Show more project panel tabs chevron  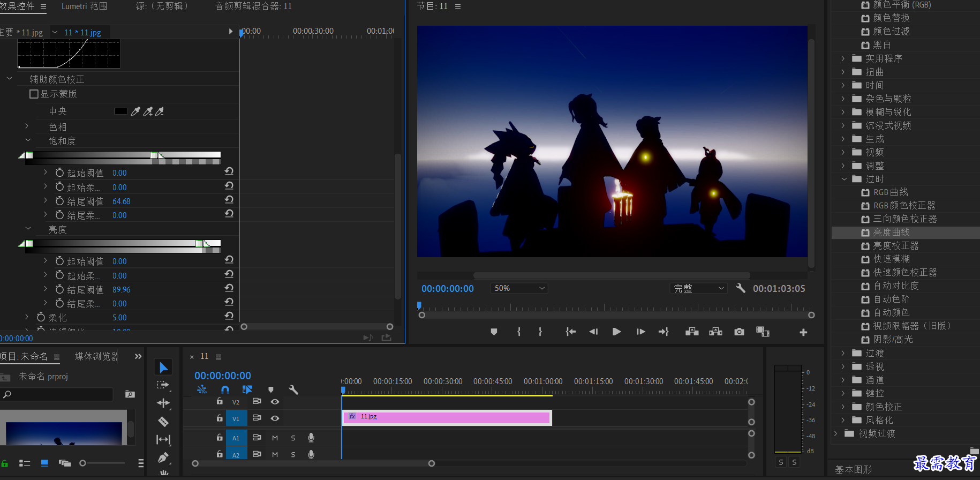138,356
